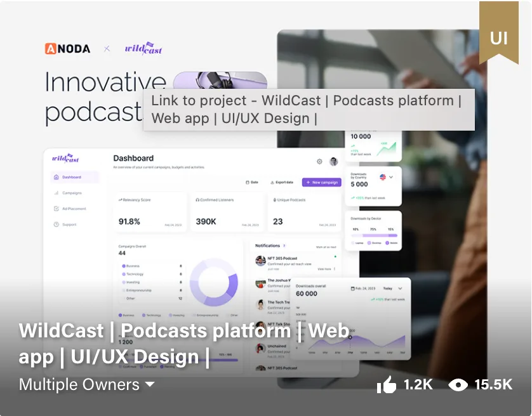Open the Today dropdown in Downloads overall
The width and height of the screenshot is (532, 416).
click(x=392, y=289)
